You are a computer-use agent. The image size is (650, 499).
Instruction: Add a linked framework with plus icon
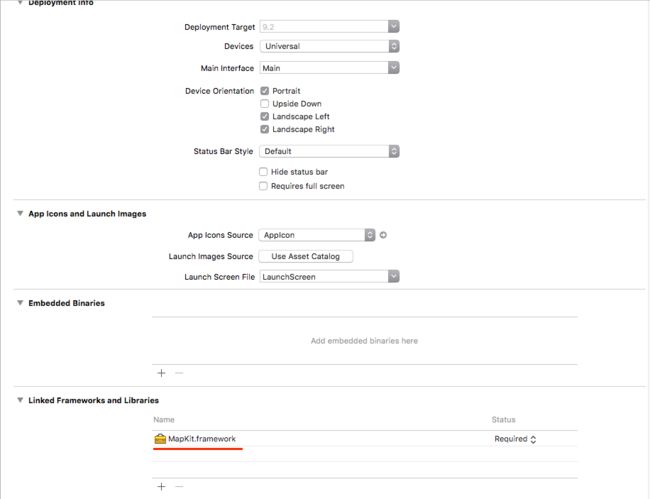[161, 487]
